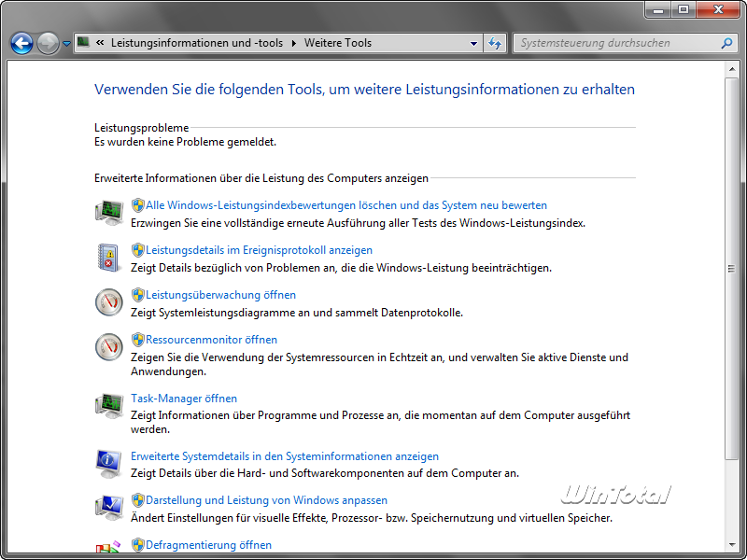Go back with the blue back arrow
The width and height of the screenshot is (747, 560).
pos(21,43)
